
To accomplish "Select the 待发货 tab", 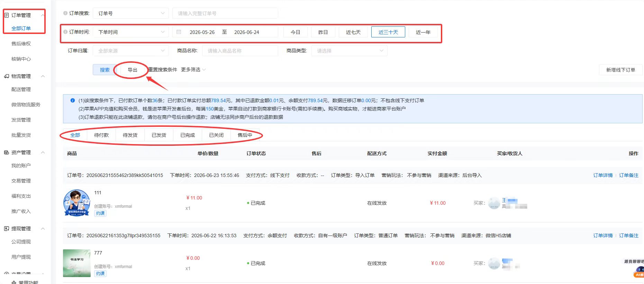I will pos(130,135).
